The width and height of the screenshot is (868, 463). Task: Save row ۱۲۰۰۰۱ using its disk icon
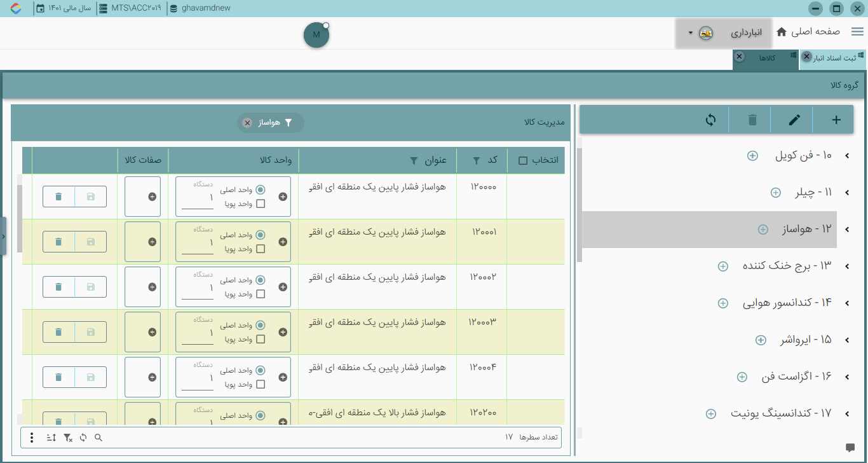click(x=91, y=242)
